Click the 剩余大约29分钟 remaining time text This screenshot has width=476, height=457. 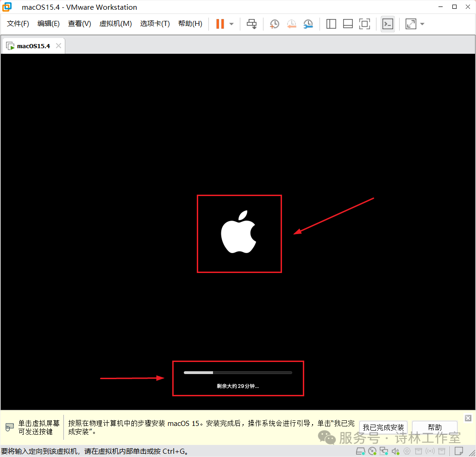click(x=238, y=386)
